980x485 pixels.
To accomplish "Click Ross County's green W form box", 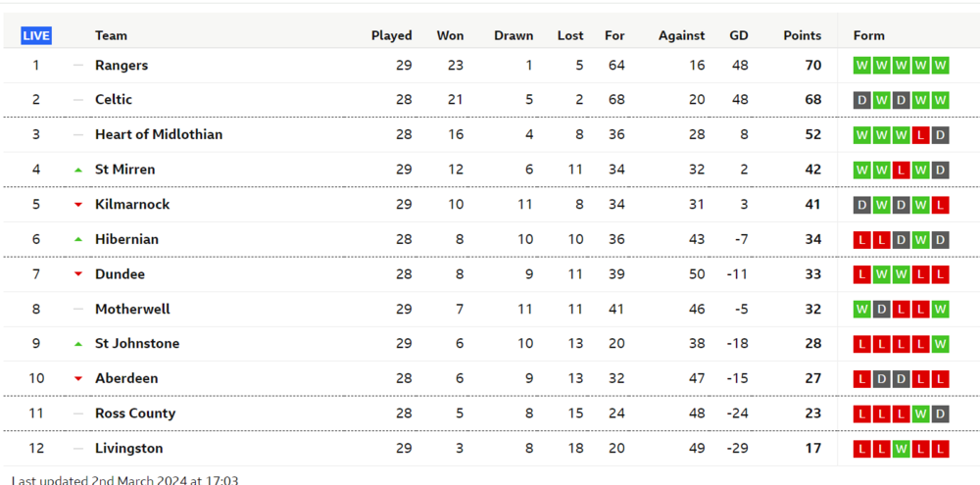I will (x=920, y=413).
